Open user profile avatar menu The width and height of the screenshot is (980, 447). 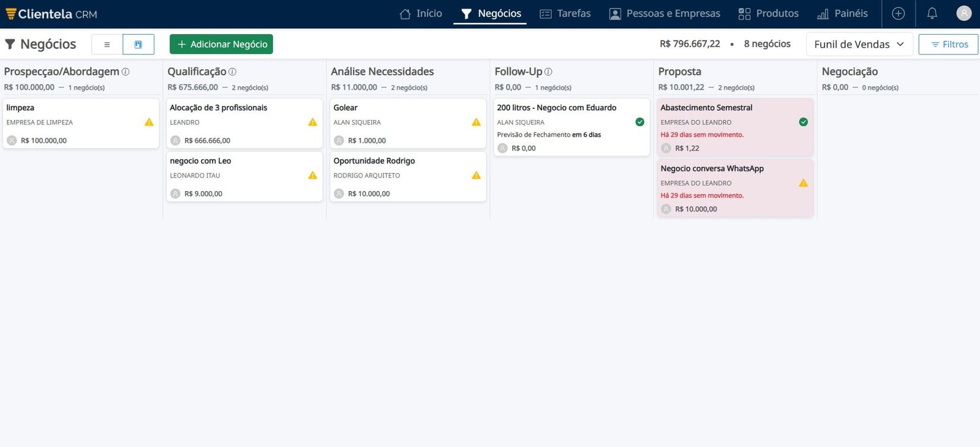pyautogui.click(x=964, y=13)
